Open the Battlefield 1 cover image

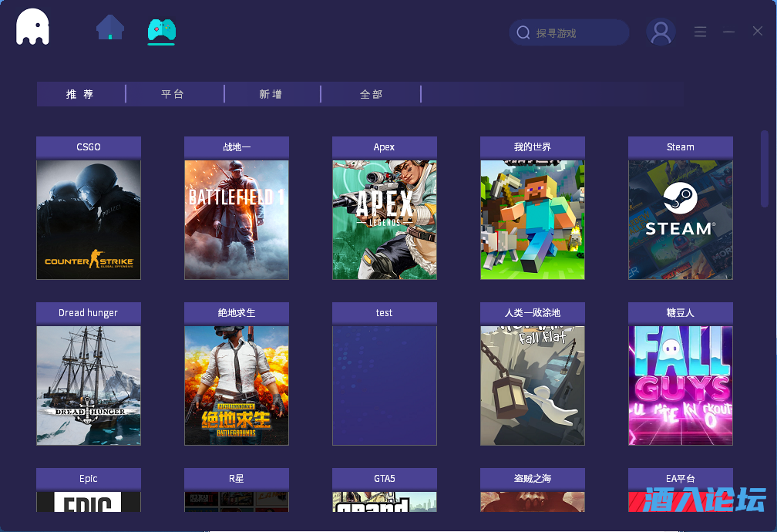(237, 220)
